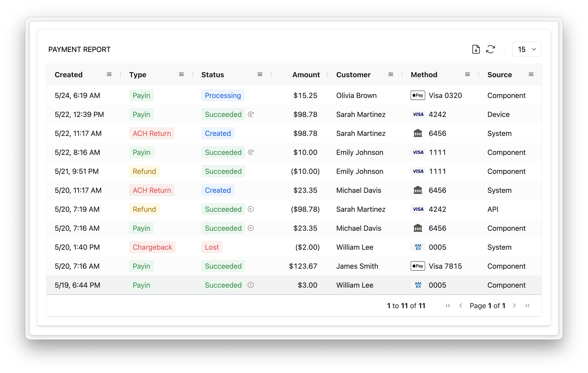Click the info icon beside William Lee's $3.00 Succeeded
This screenshot has height=373, width=588.
click(x=250, y=285)
